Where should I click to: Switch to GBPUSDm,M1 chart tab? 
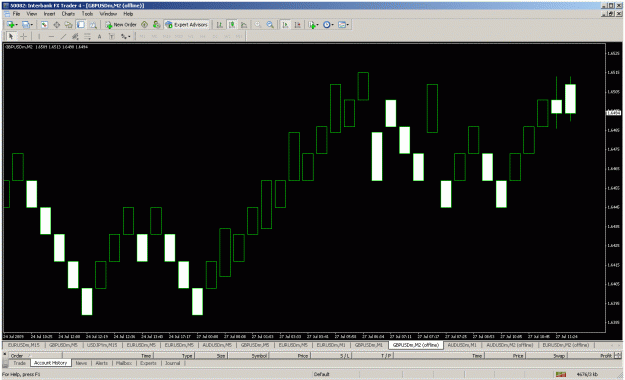click(x=369, y=345)
